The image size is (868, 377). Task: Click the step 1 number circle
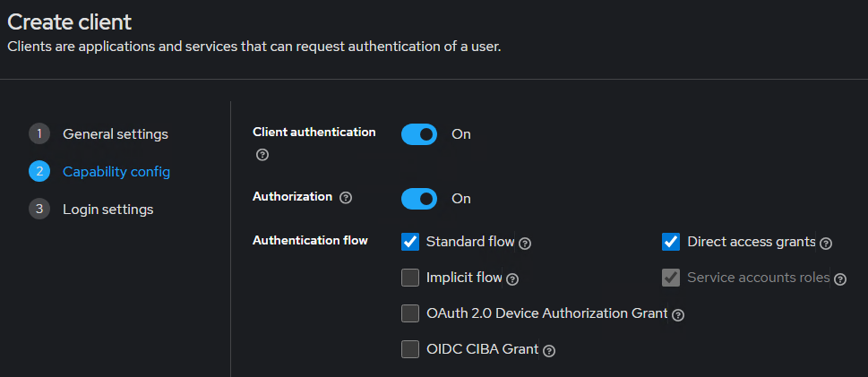point(39,134)
